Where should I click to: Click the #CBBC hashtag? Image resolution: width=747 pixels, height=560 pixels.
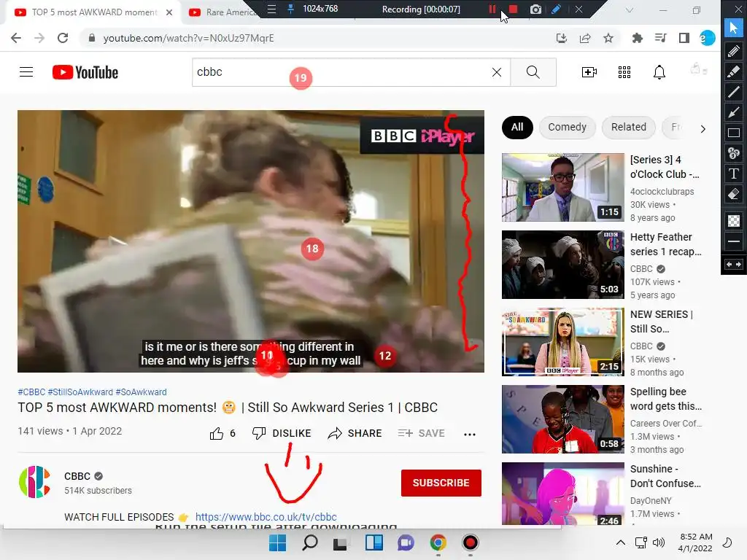click(31, 392)
